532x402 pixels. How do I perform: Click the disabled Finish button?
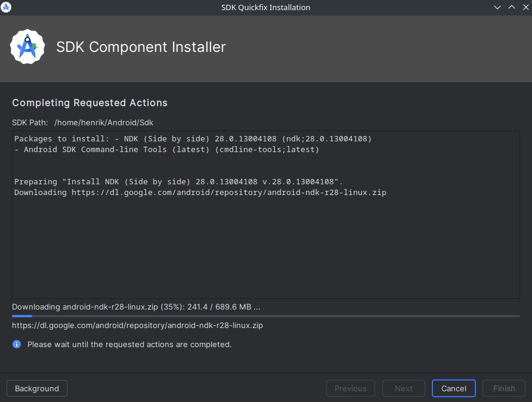tap(504, 388)
